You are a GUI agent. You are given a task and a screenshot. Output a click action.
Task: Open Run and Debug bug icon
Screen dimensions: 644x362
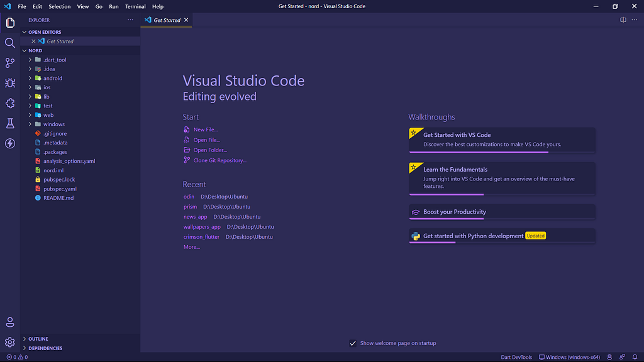[x=10, y=83]
